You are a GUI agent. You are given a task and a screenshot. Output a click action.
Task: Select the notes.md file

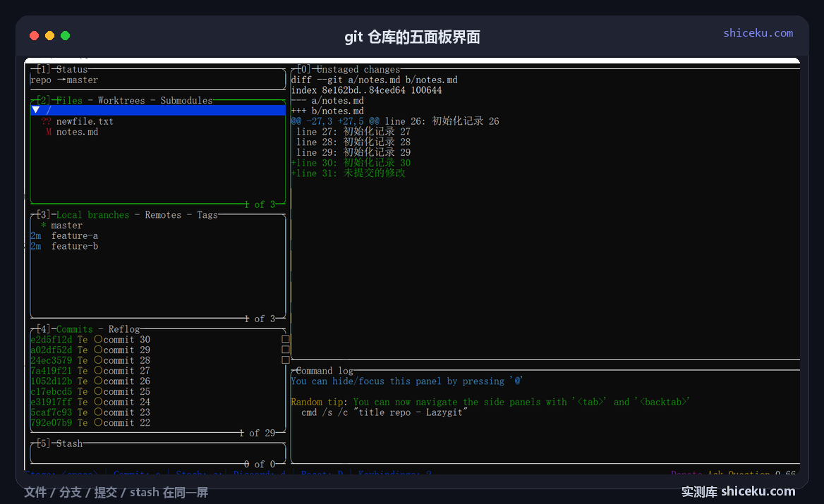tap(78, 132)
